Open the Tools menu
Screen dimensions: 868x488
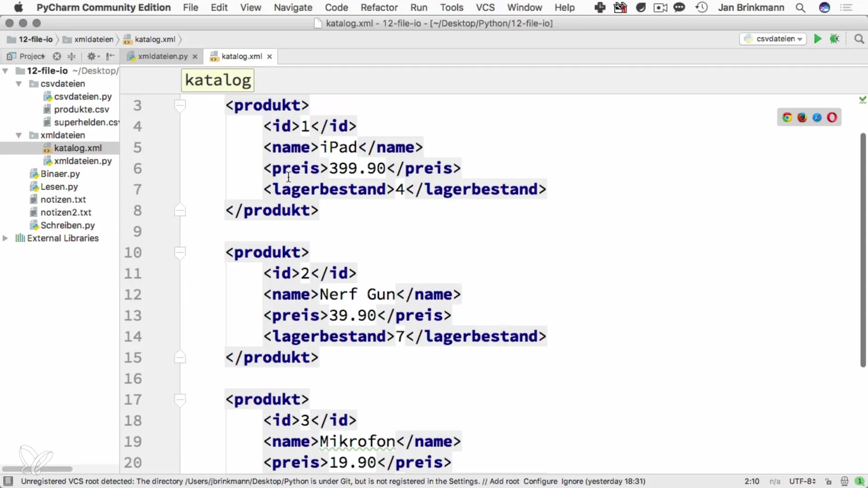452,8
